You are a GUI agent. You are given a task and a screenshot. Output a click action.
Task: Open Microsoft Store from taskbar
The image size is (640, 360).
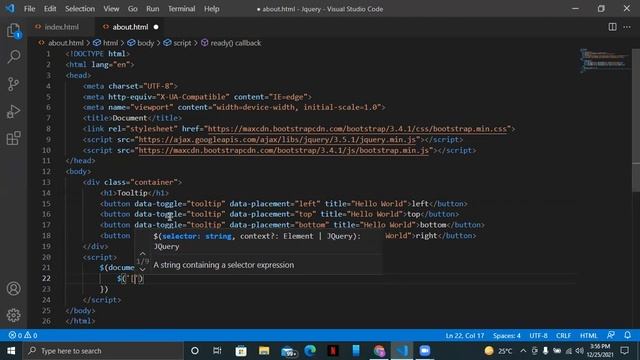tap(241, 351)
